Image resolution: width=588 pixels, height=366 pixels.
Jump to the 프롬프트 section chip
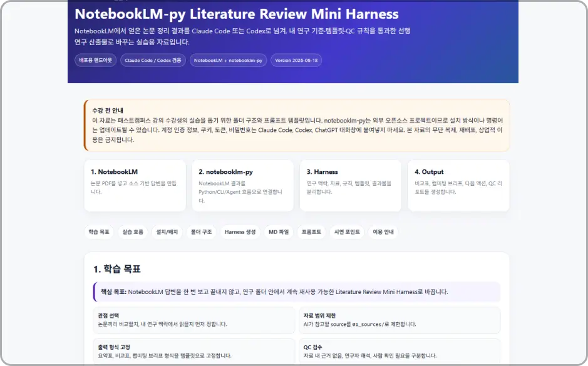[311, 232]
